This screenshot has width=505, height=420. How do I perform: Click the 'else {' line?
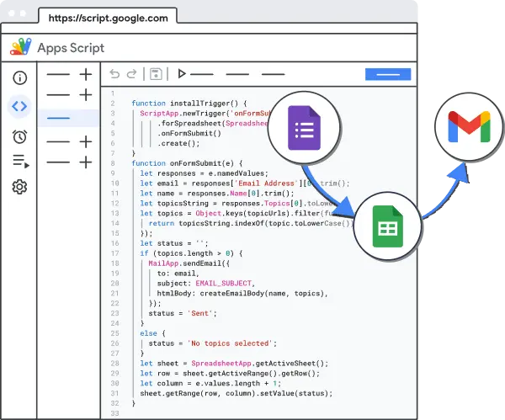(x=152, y=333)
